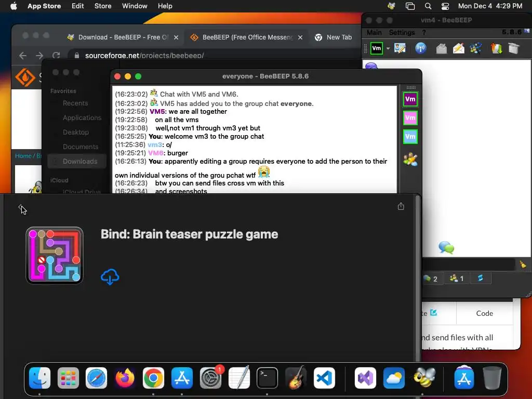Click the chat bubbles icon in vm4 window
The width and height of the screenshot is (532, 399).
click(446, 247)
